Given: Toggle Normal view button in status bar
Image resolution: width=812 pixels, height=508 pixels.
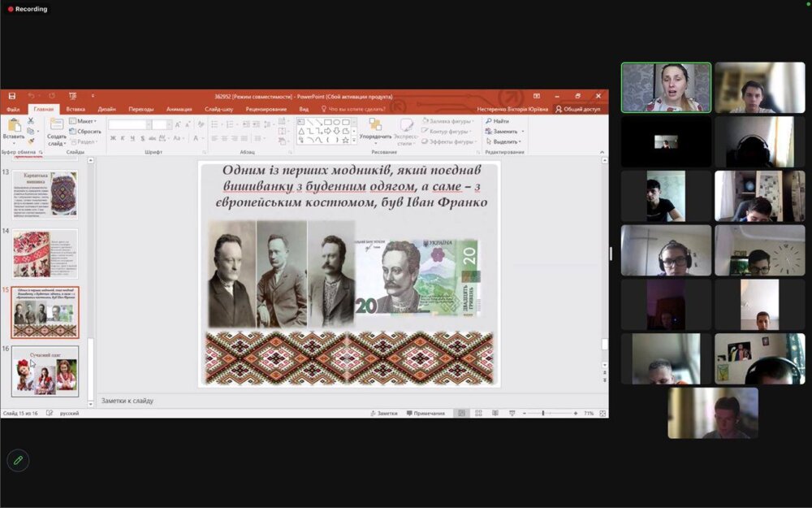Looking at the screenshot, I should (x=461, y=413).
